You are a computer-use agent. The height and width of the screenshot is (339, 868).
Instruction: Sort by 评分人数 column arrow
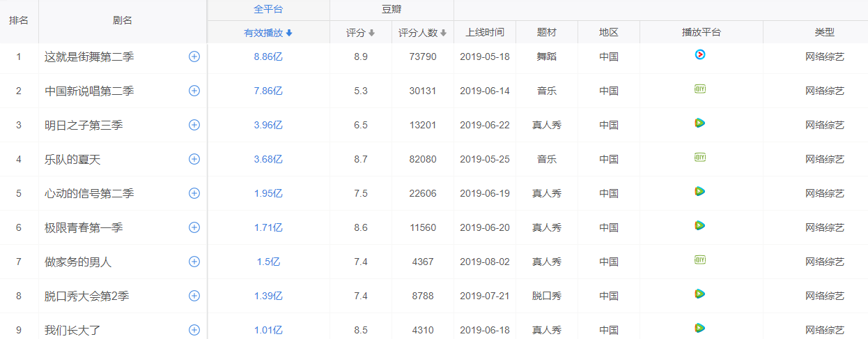point(442,33)
